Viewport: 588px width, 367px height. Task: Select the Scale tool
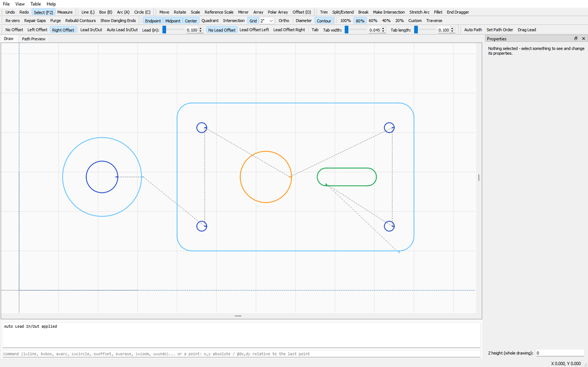click(195, 12)
